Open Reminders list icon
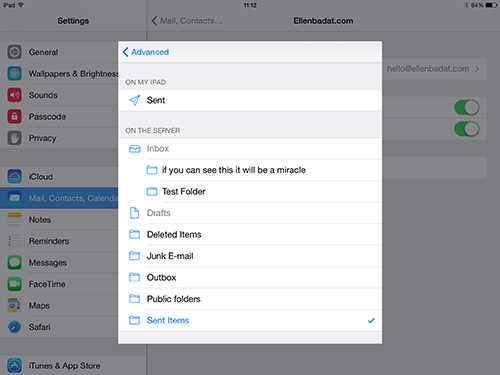The width and height of the screenshot is (500, 375). (x=14, y=241)
